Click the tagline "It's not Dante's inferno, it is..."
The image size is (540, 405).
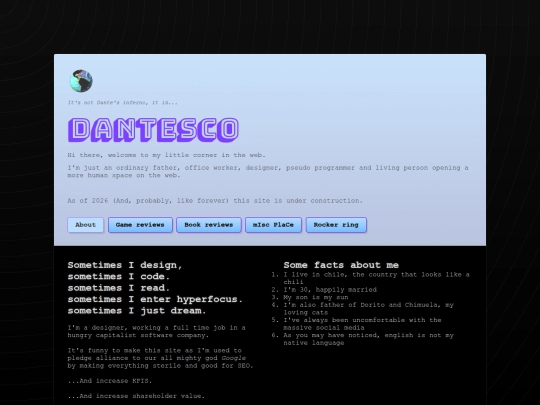tap(123, 103)
